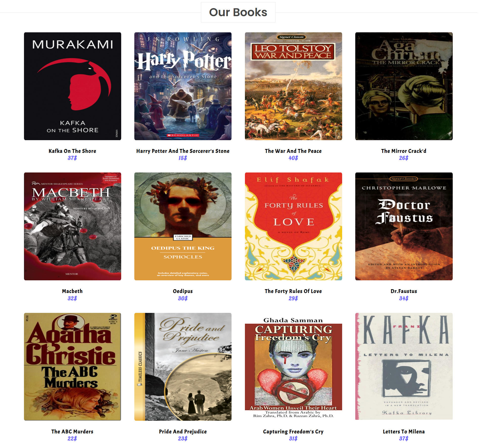Select the Capturing Freedom's Cry cover
This screenshot has height=448, width=481.
293,367
